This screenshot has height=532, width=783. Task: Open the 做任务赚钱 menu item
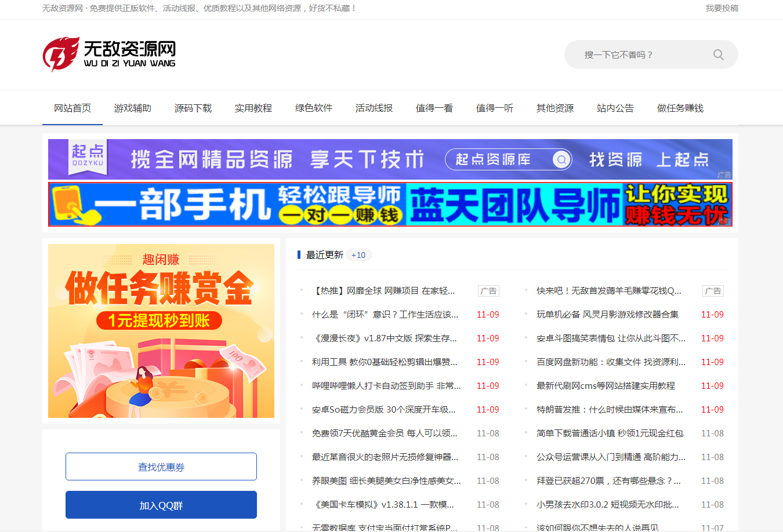tap(680, 108)
